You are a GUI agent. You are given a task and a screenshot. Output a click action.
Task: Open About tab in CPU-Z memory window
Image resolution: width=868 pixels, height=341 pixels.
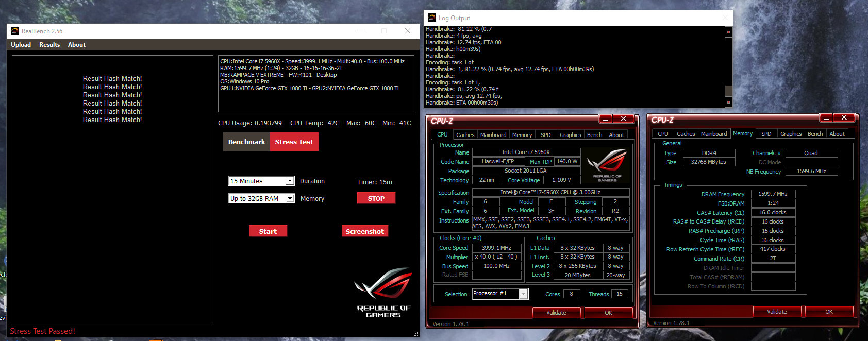click(x=837, y=134)
